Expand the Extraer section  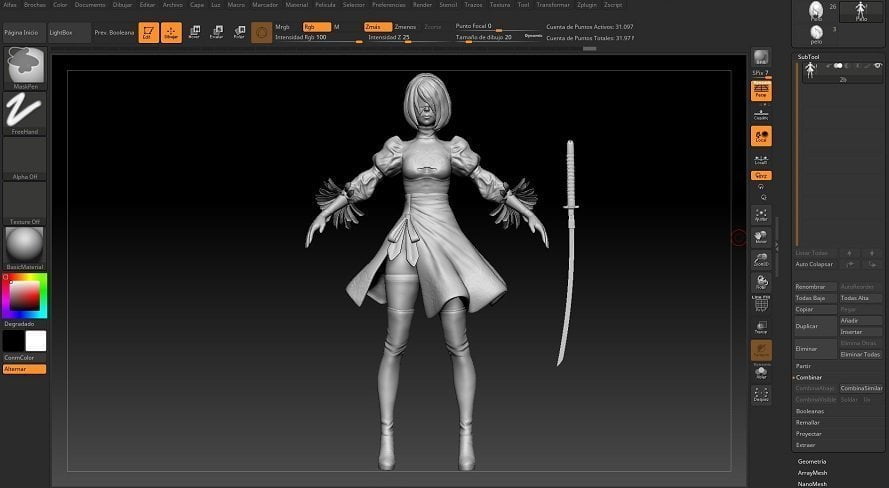806,445
